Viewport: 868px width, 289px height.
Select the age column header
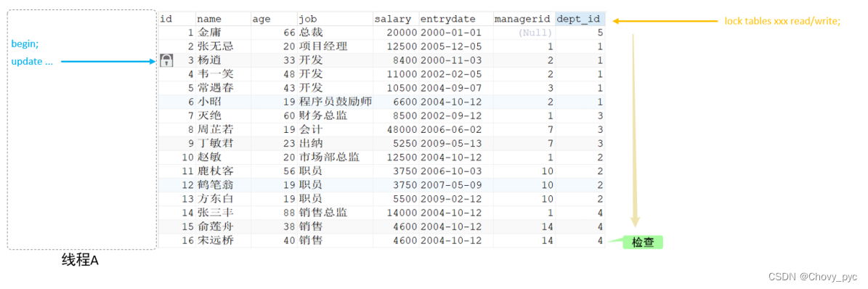(274, 19)
